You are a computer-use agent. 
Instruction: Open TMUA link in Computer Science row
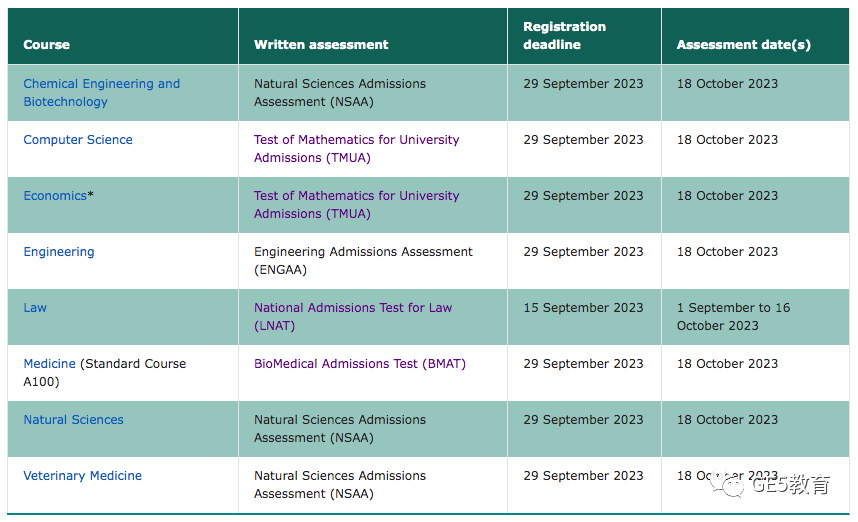coord(356,148)
